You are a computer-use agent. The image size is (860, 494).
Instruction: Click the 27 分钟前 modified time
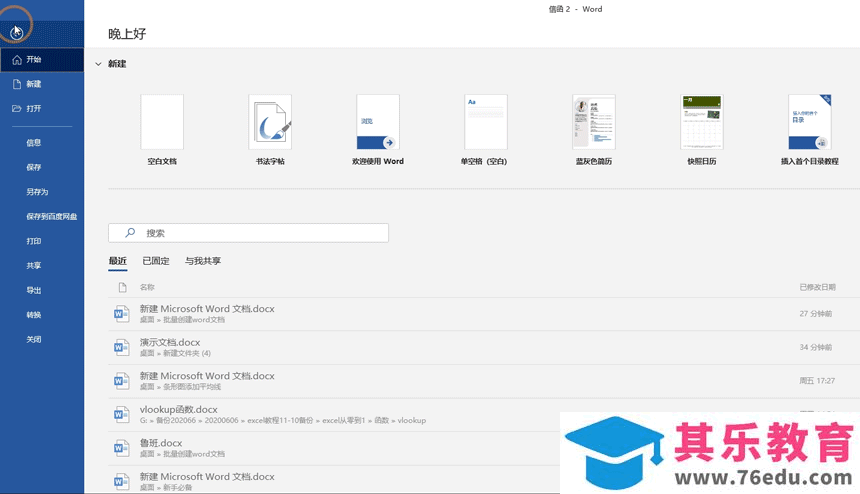click(x=816, y=314)
